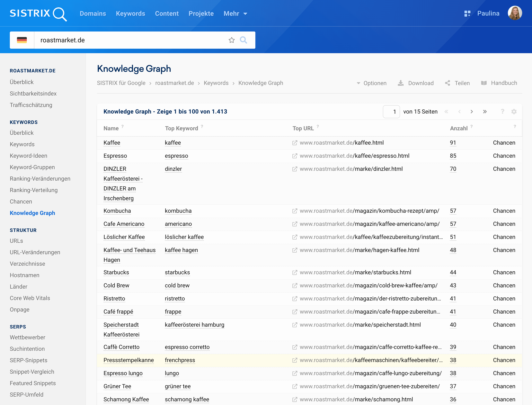Click Chancen link in the Kombucha row
The height and width of the screenshot is (405, 532).
504,211
